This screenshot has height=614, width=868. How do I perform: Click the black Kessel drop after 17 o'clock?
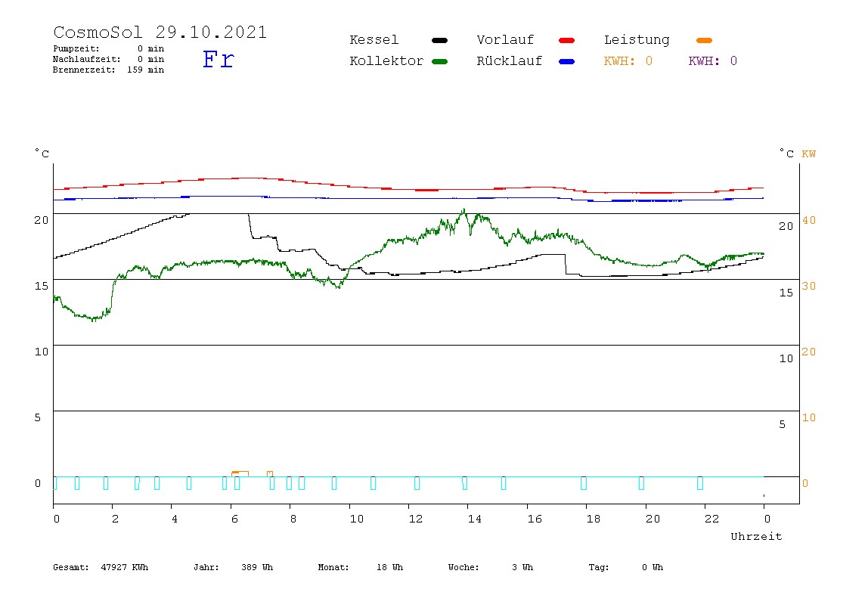[566, 264]
